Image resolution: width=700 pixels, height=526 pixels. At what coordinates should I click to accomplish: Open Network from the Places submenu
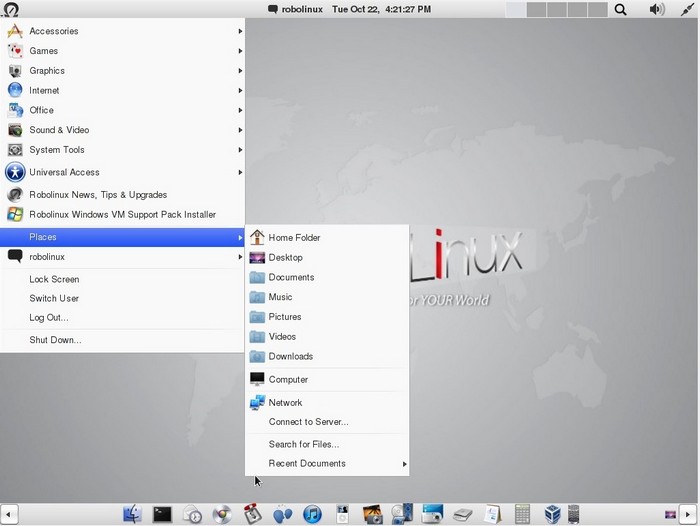(327, 403)
